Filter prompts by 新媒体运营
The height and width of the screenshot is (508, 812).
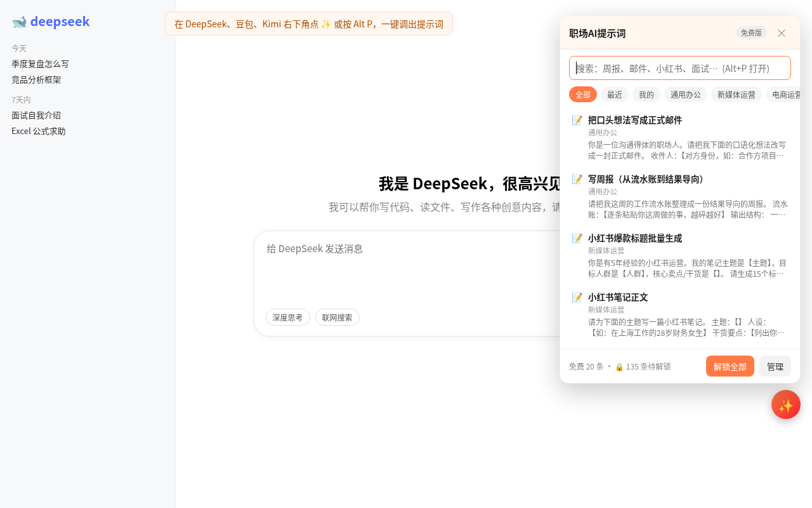click(x=737, y=95)
